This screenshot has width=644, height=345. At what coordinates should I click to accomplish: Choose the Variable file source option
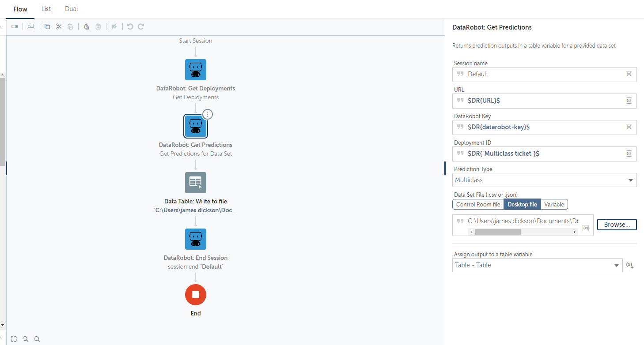[x=554, y=204]
